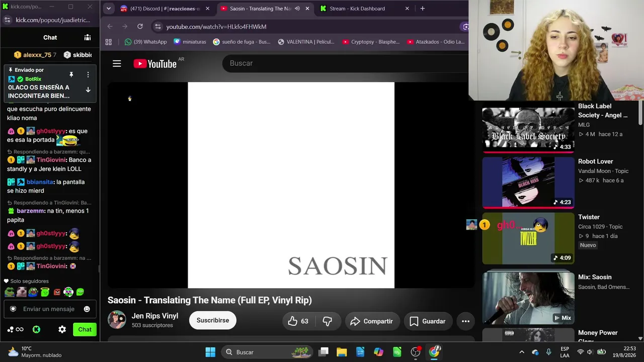Mute audio on Saosin tab
The image size is (644, 362).
pos(297,9)
